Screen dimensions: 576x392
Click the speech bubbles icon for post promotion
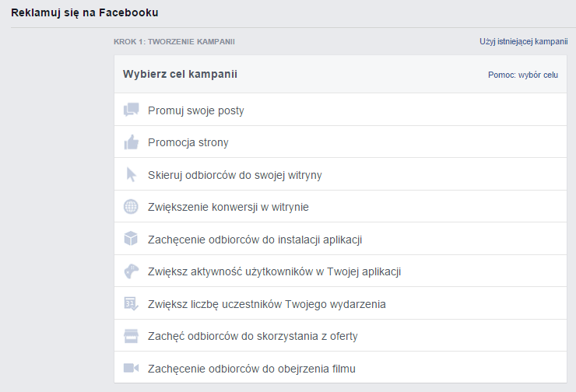[x=131, y=110]
